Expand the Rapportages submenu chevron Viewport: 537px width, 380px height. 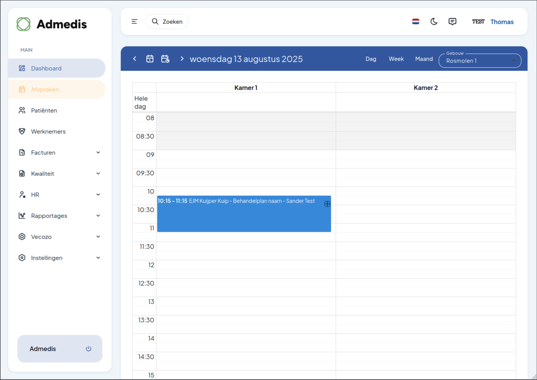pos(98,216)
